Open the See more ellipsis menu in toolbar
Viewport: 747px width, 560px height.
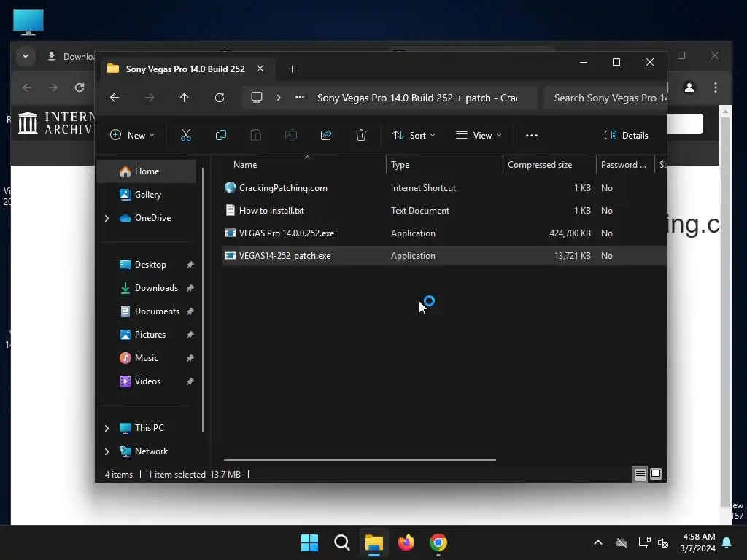click(532, 135)
